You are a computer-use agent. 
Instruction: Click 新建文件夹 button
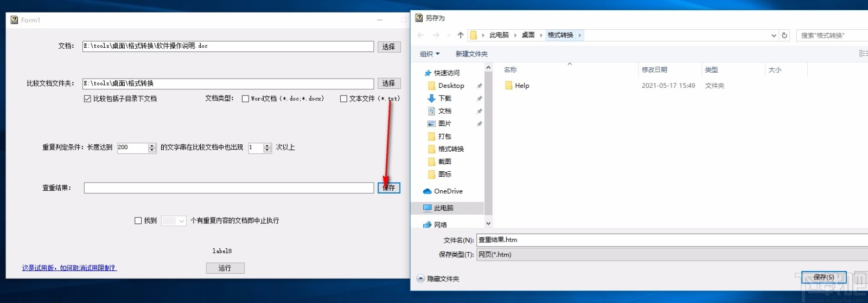(471, 54)
